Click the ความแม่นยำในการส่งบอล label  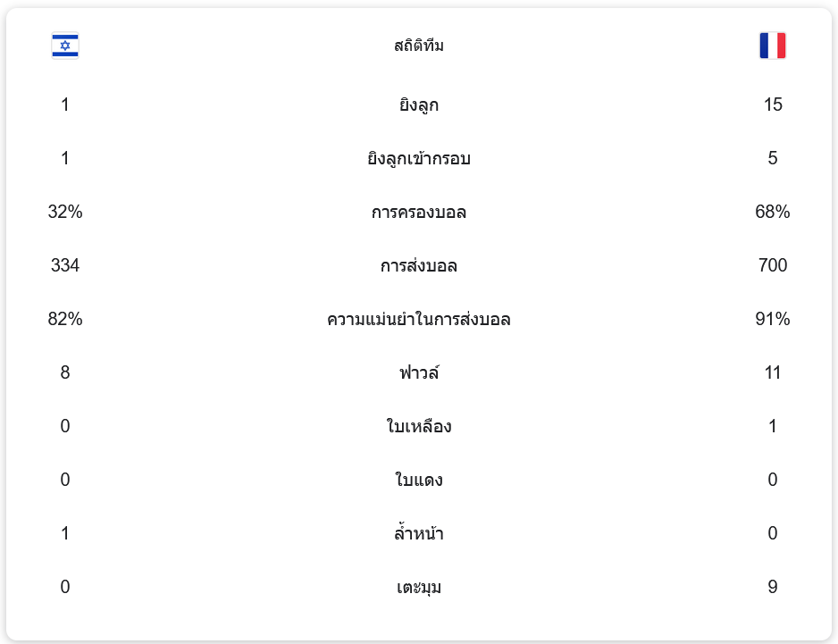point(418,320)
